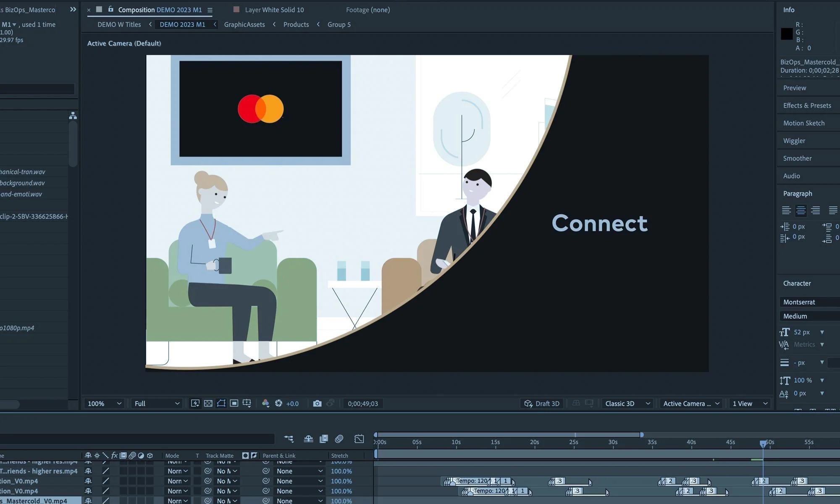Toggle preserve transparency box on ...riends - higher res.mp4 row
Viewport: 840px width, 504px height.
click(197, 471)
